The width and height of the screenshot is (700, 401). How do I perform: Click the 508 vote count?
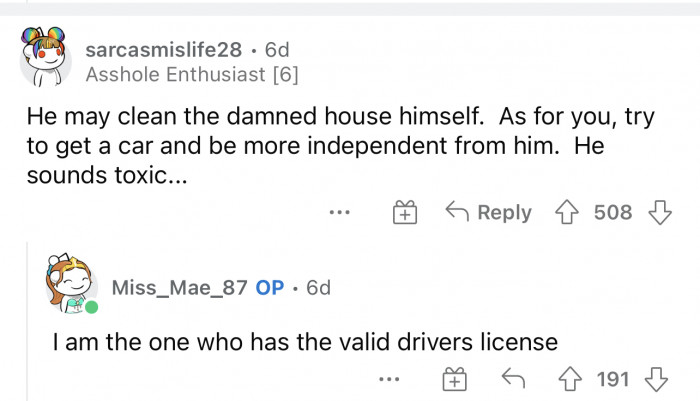pos(613,213)
